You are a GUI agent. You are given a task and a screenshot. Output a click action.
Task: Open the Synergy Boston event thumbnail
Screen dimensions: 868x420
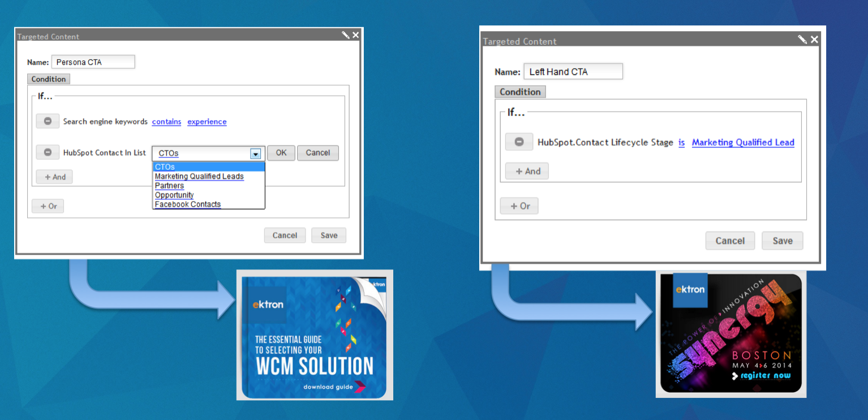click(731, 334)
